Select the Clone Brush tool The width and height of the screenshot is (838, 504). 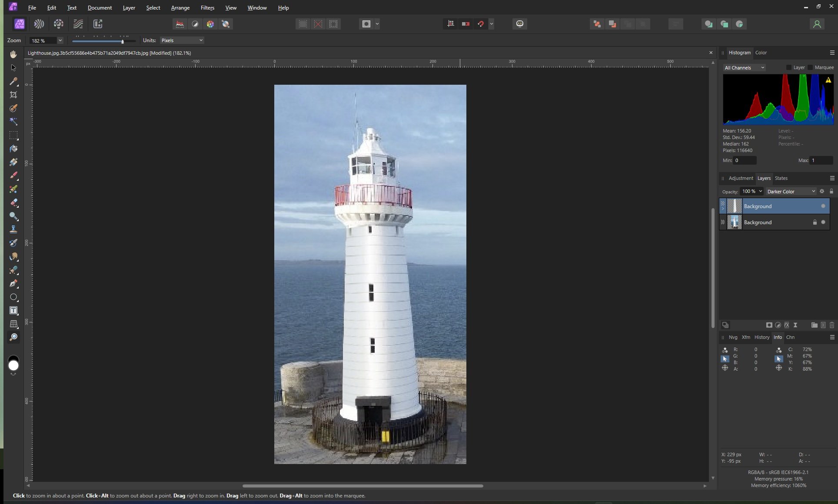pos(13,229)
